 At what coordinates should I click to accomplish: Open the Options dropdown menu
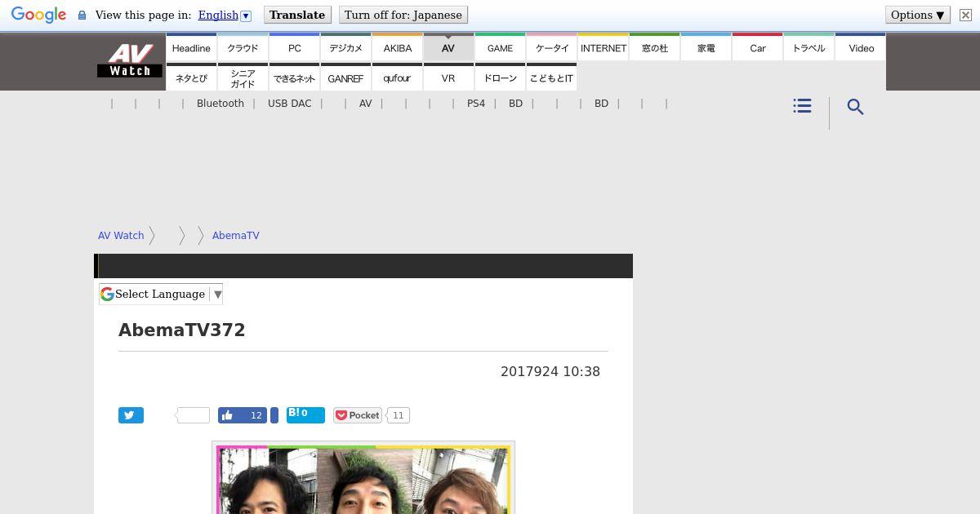pyautogui.click(x=917, y=15)
